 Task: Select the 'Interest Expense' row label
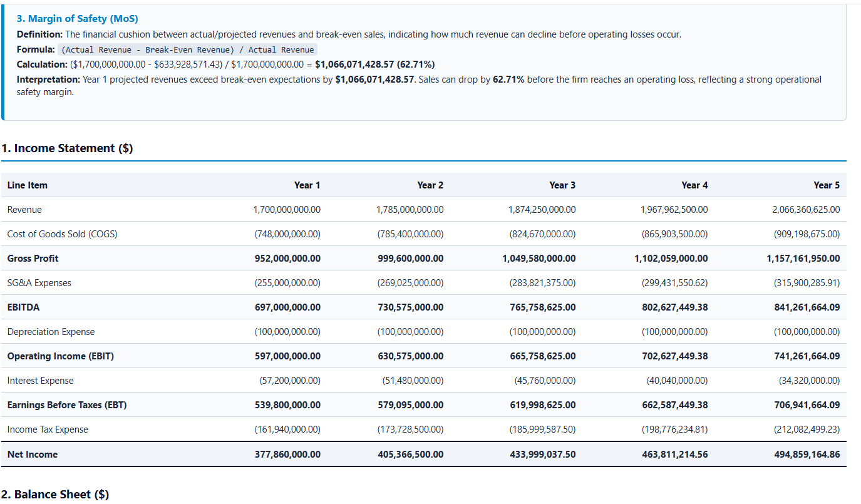click(40, 381)
